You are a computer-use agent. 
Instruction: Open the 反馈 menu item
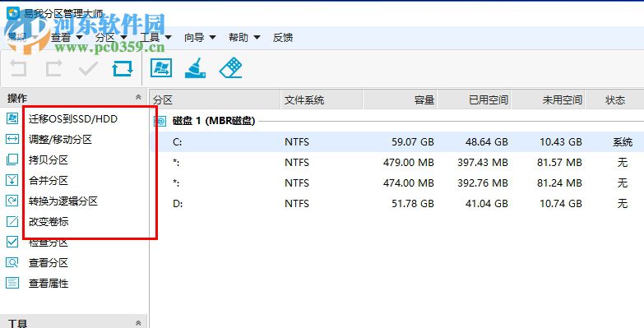click(283, 37)
